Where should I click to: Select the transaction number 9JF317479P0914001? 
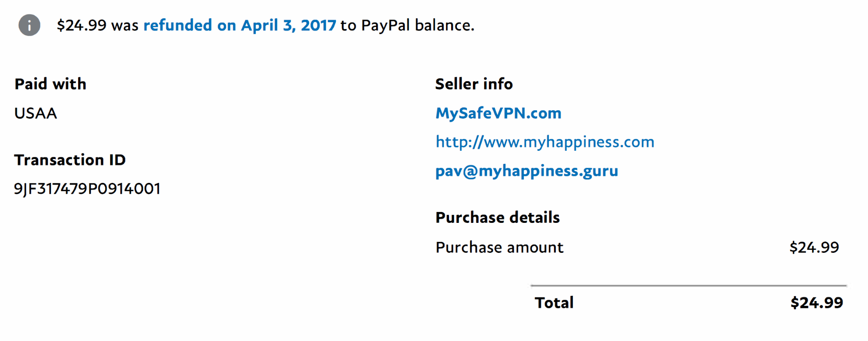click(87, 189)
